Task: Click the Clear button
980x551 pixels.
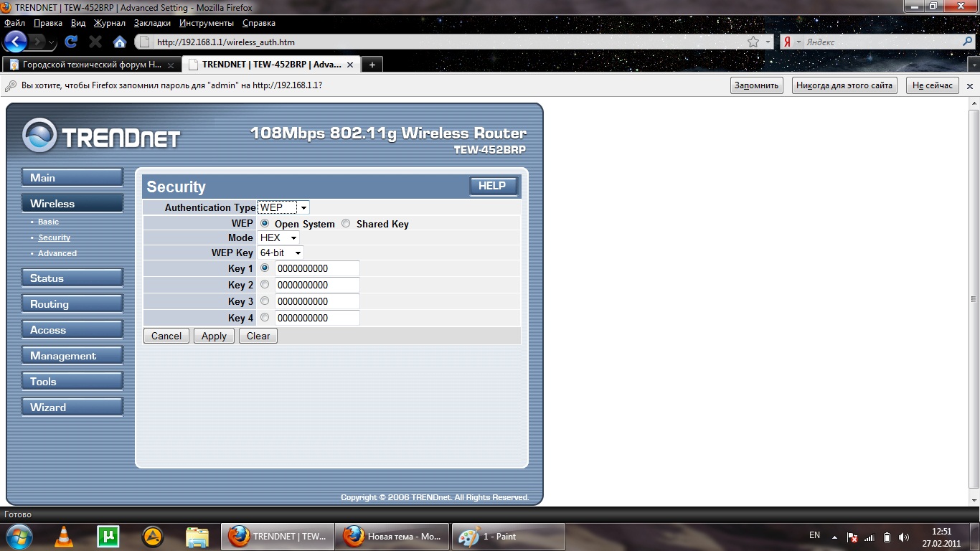Action: pos(258,336)
